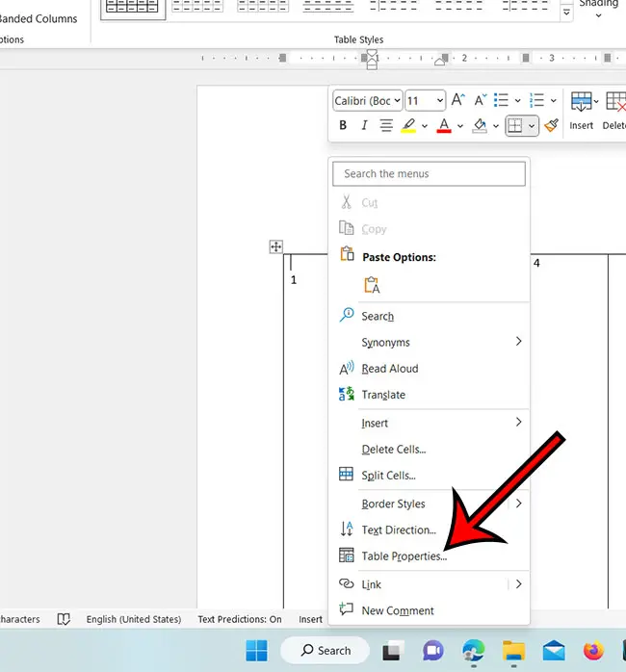Expand the borders dropdown arrow
Viewport: 626px width, 672px height.
532,125
